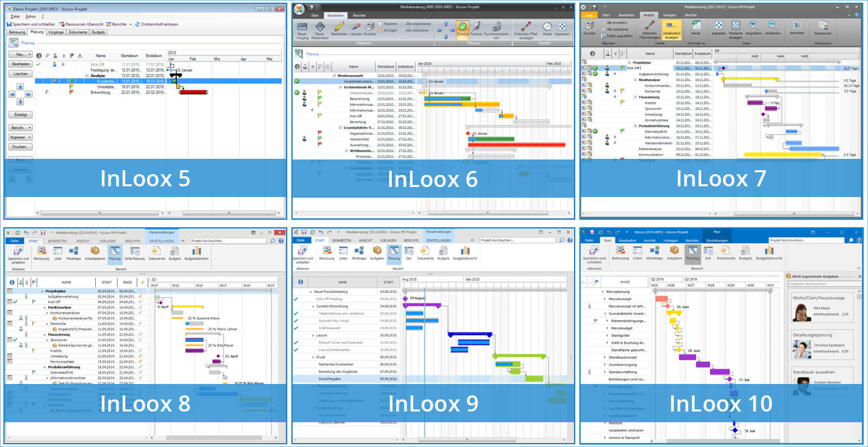868x447 pixels.
Task: Click Heute icon in InLoox 7 ribbon
Action: 695,24
